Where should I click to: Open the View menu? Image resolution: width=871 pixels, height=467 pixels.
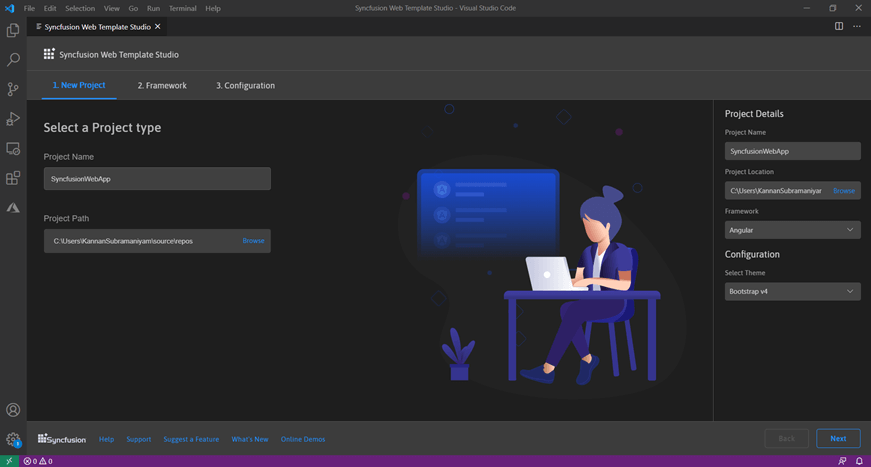click(112, 8)
